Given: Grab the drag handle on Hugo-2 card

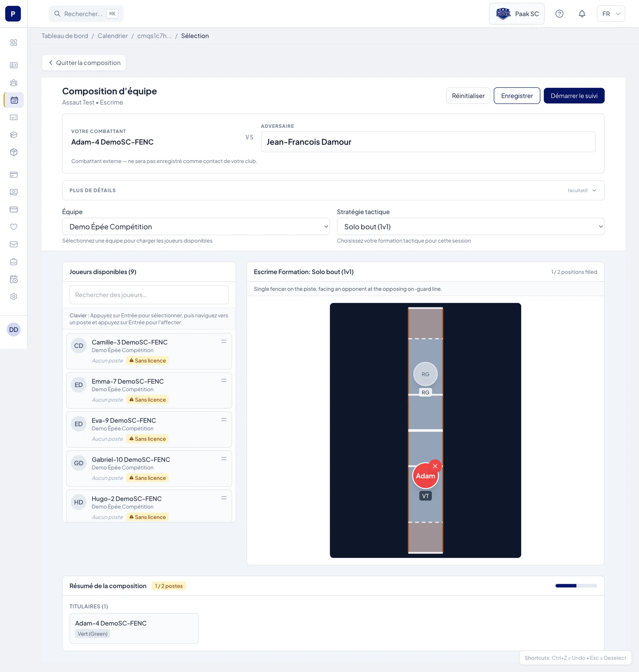Looking at the screenshot, I should click(224, 498).
